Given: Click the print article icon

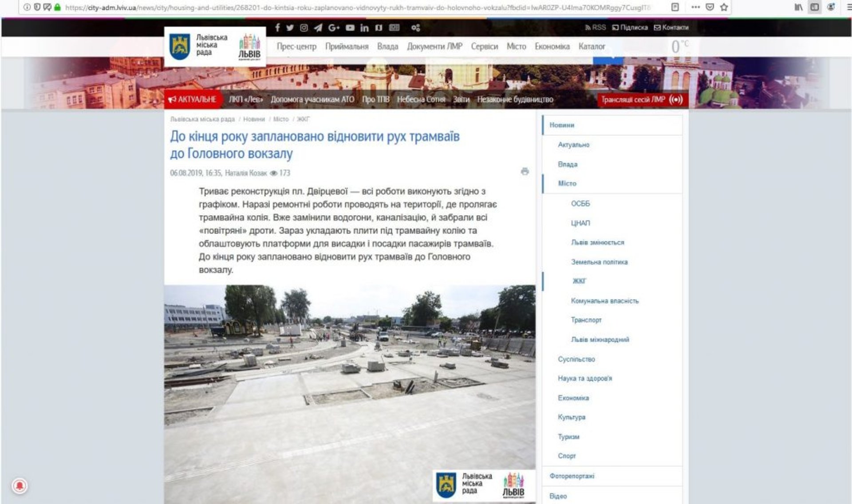Looking at the screenshot, I should tap(525, 171).
